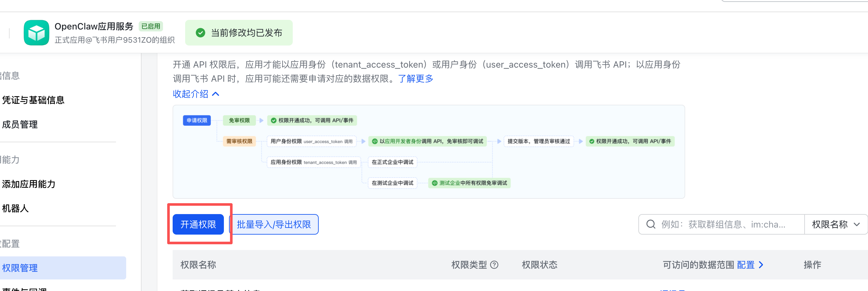868x291 pixels.
Task: Open the 添加应用能力 sidebar section
Action: (x=29, y=184)
